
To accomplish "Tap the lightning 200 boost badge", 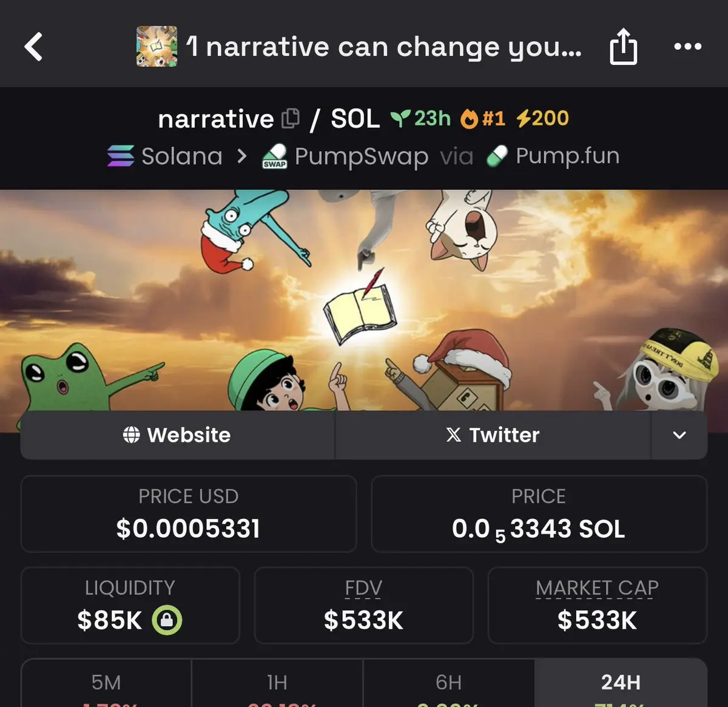I will pyautogui.click(x=542, y=118).
